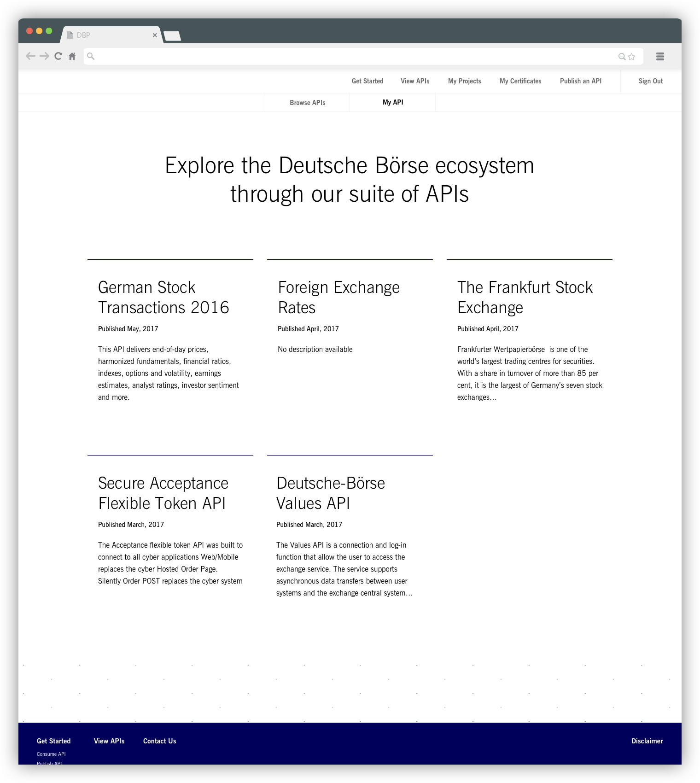Open the Disclaimer footer link
This screenshot has height=783, width=700.
click(x=647, y=741)
